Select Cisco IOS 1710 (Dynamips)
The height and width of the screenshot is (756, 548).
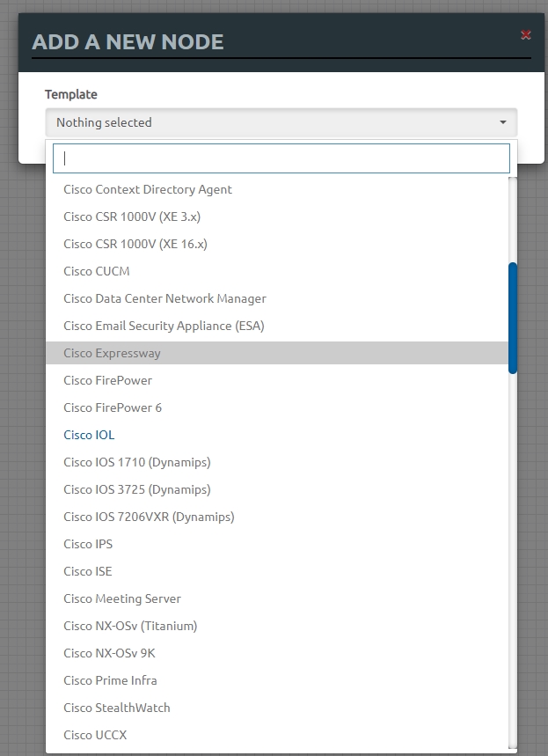coord(277,462)
